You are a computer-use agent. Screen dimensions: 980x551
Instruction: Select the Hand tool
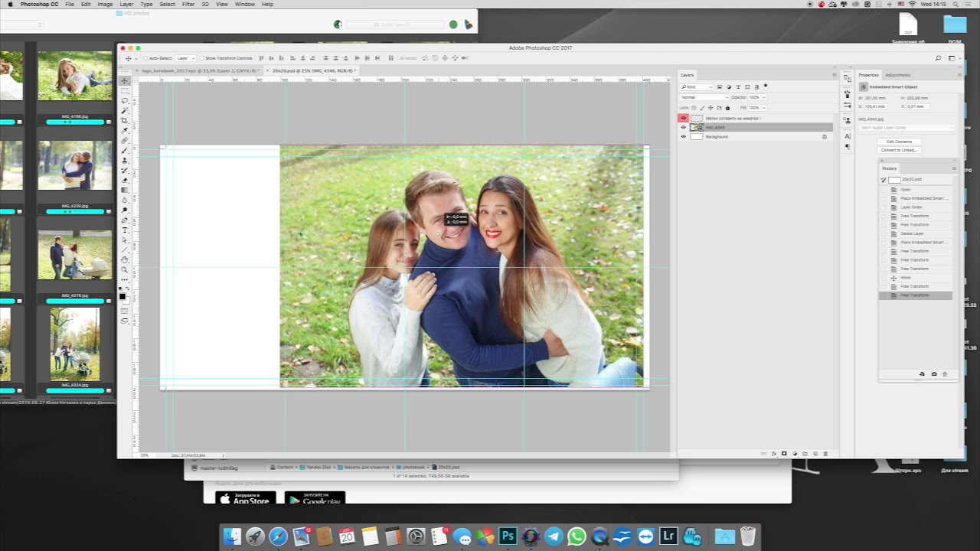pos(125,260)
